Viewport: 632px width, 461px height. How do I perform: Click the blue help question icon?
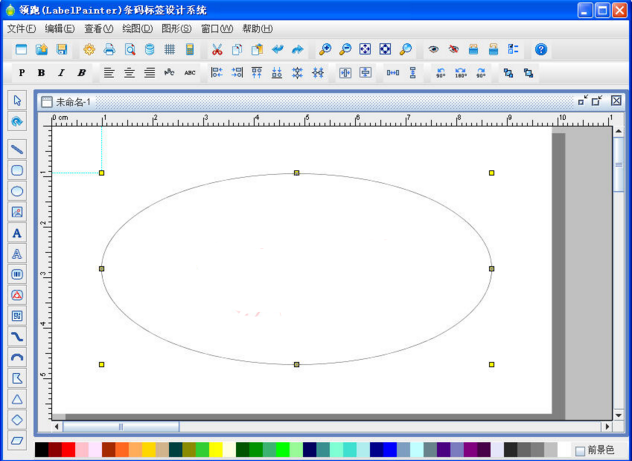(541, 50)
